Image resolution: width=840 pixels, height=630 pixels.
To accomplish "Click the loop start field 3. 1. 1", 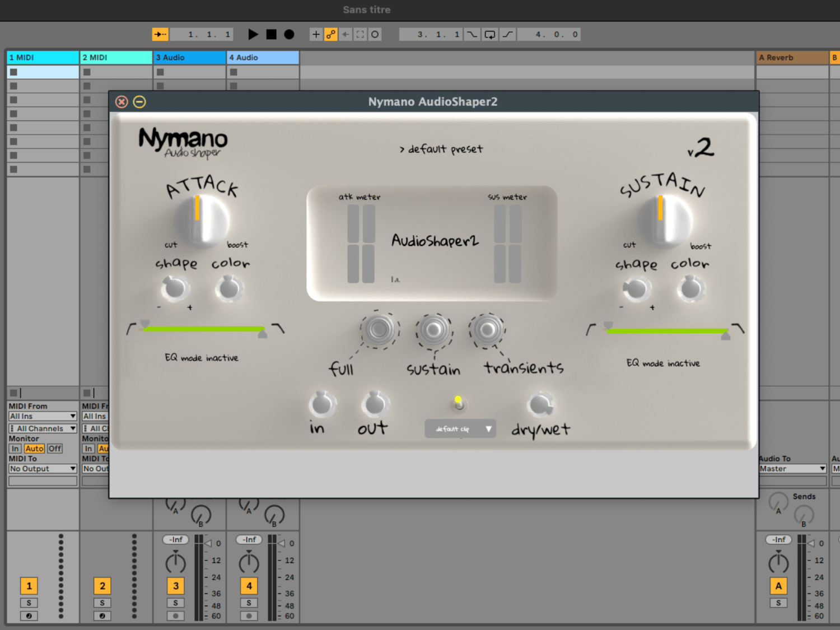I will 431,34.
